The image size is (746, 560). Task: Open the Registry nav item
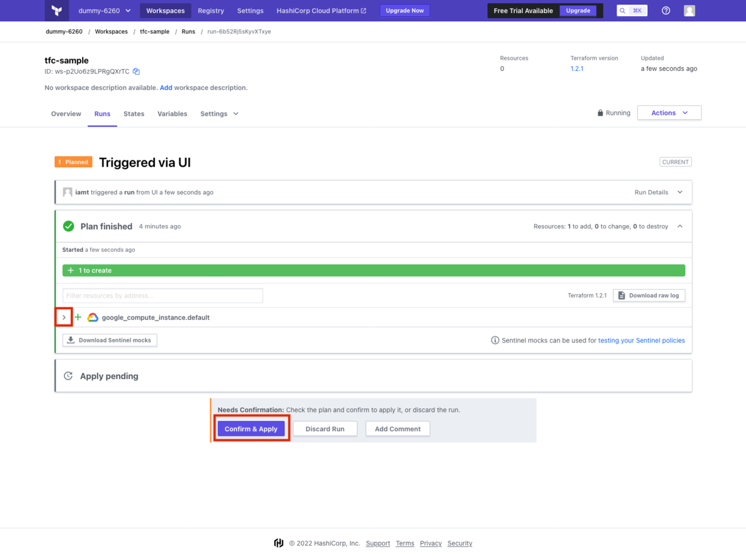click(x=211, y=11)
